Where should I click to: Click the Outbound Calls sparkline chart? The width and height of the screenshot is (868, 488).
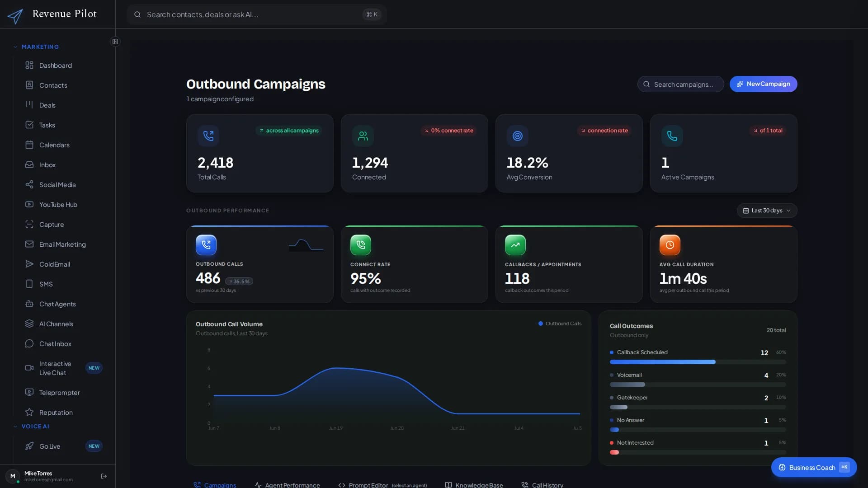(x=306, y=245)
